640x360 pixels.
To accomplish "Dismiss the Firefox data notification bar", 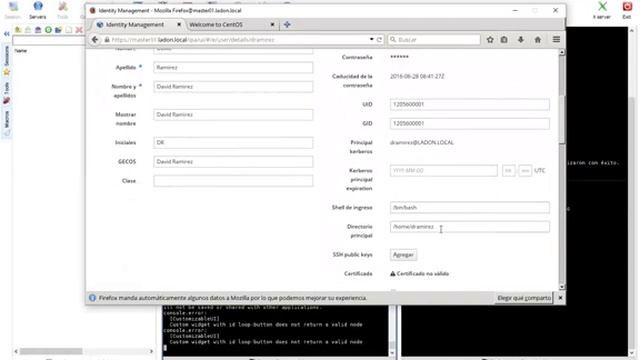I will [560, 298].
